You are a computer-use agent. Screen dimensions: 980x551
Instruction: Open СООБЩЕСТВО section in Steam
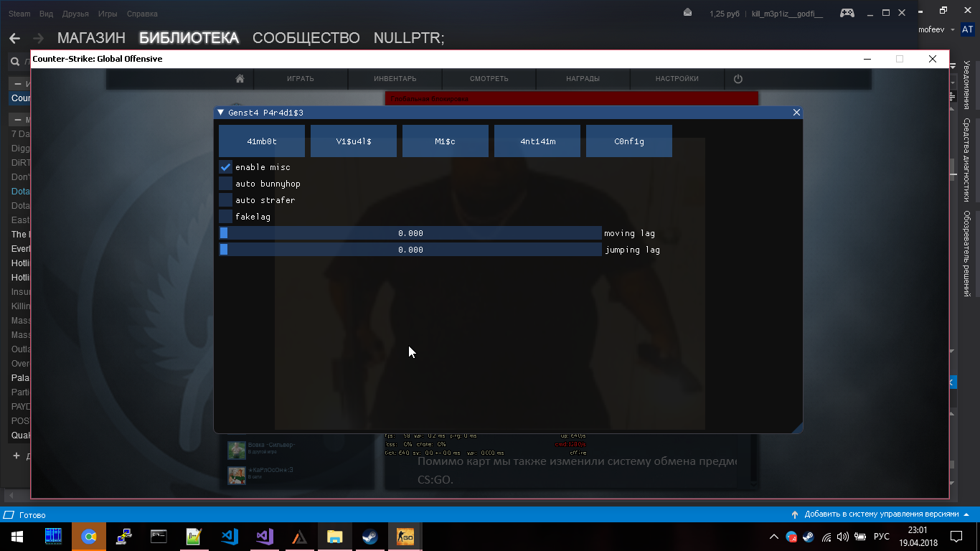click(306, 38)
